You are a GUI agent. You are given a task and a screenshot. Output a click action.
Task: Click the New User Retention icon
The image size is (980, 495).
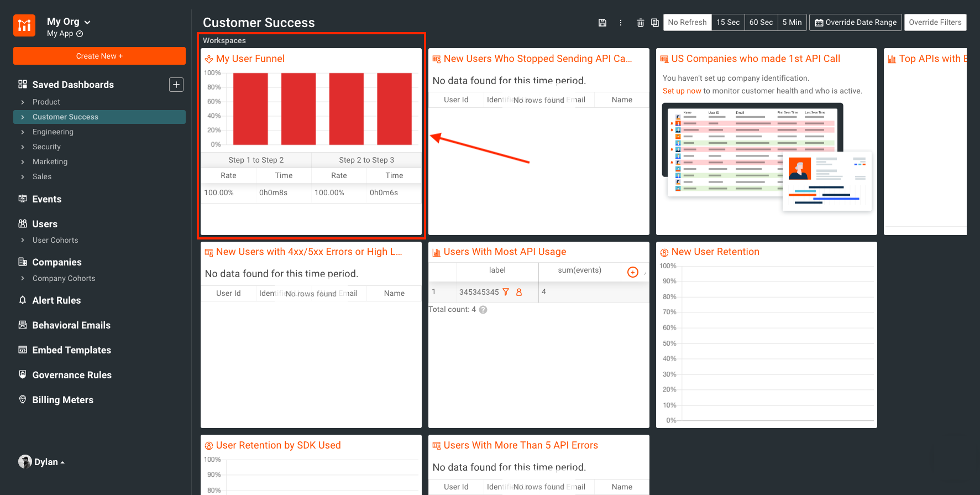(x=664, y=252)
